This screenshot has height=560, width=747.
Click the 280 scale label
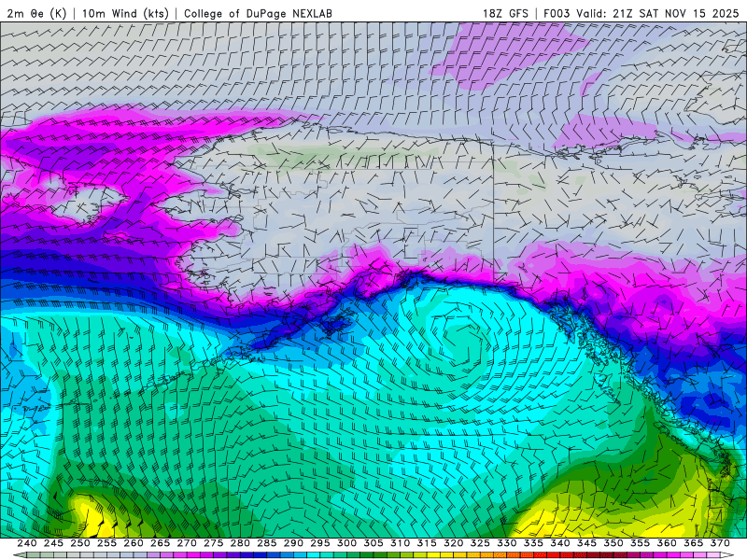240,543
